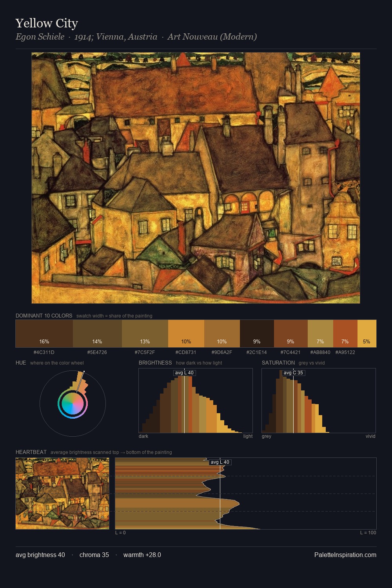Pick the #7C5F2F swatch showing 13%
The width and height of the screenshot is (392, 588).
pyautogui.click(x=145, y=334)
